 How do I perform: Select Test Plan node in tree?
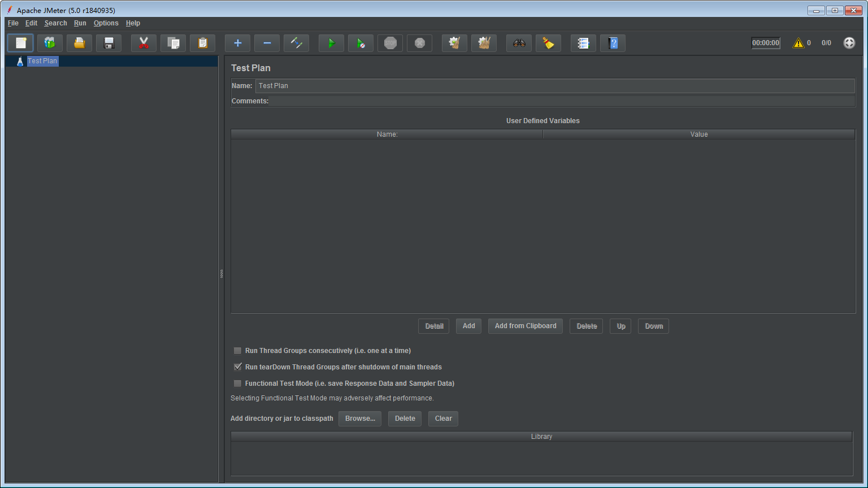42,61
